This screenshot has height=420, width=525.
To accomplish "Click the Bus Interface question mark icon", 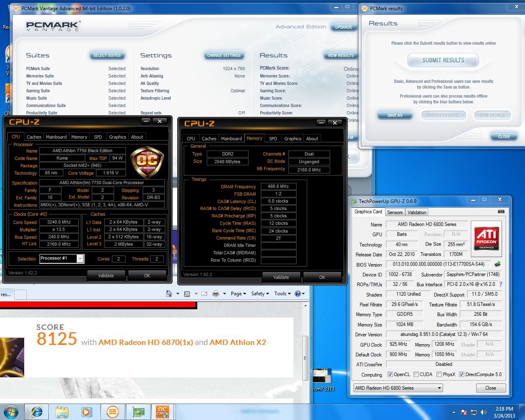I will tap(501, 284).
